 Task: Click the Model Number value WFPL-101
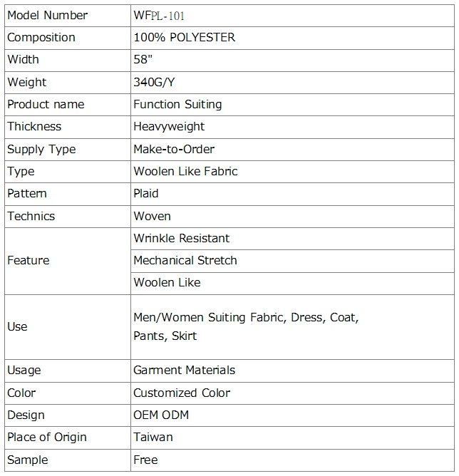click(x=159, y=16)
